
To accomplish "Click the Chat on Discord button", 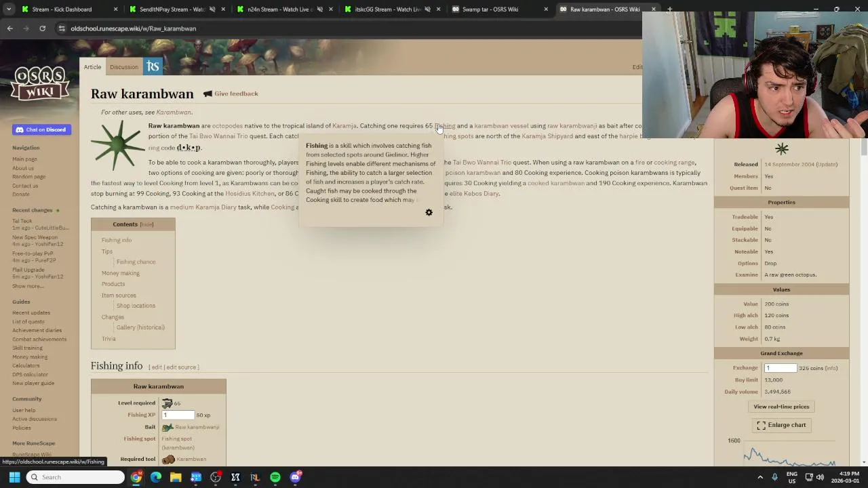I will point(41,129).
